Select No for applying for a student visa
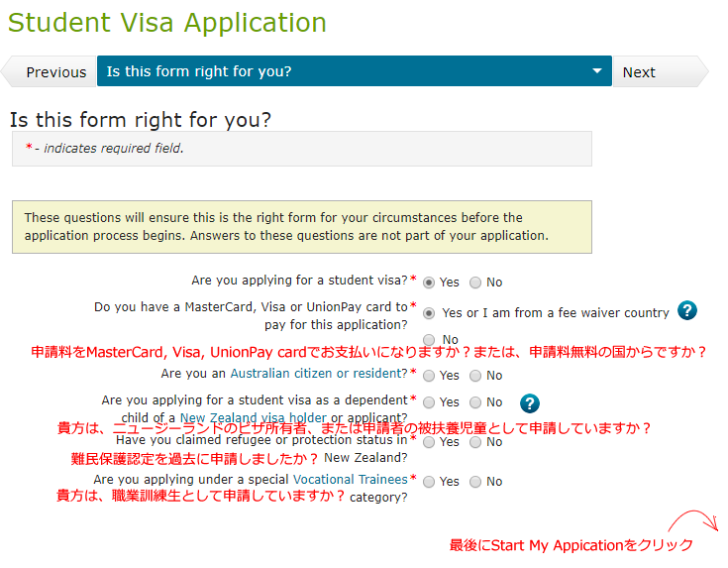 475,283
